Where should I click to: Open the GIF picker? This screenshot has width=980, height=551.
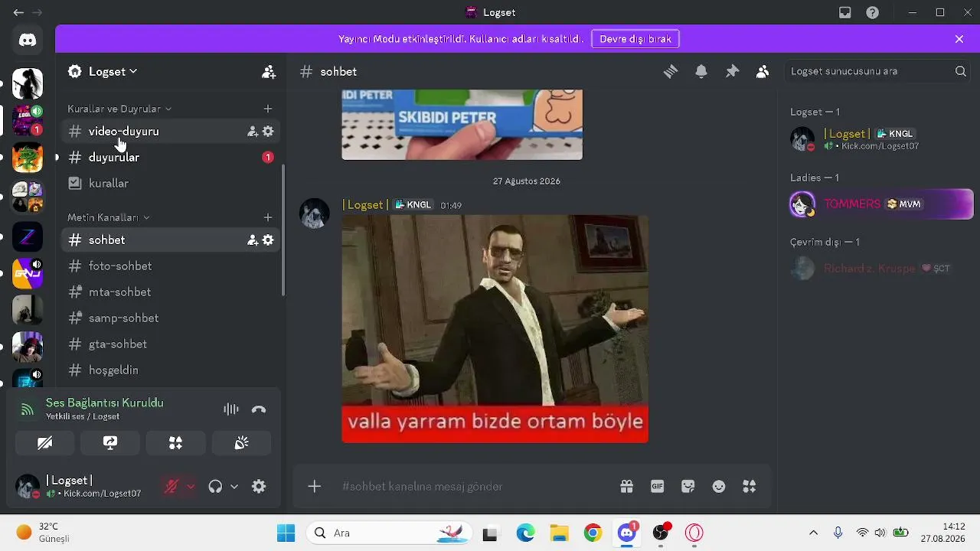(x=657, y=487)
